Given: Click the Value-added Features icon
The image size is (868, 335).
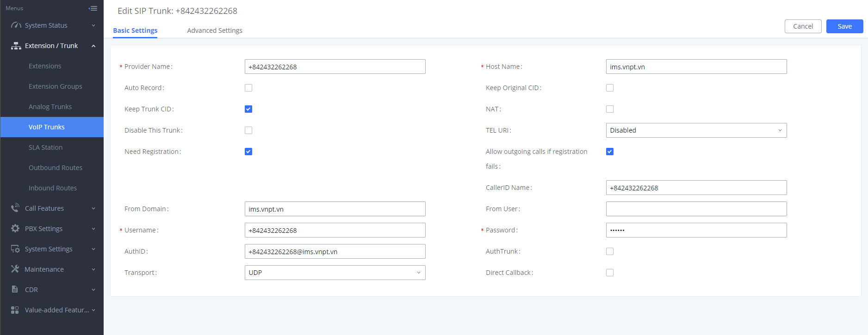Looking at the screenshot, I should pos(15,310).
